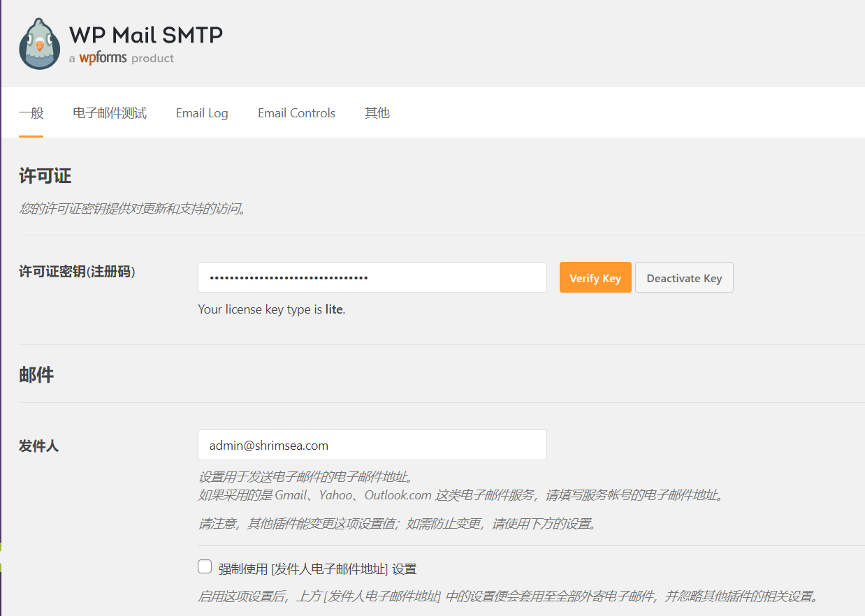
Task: Click the wpforms brand logo text
Action: [x=103, y=58]
